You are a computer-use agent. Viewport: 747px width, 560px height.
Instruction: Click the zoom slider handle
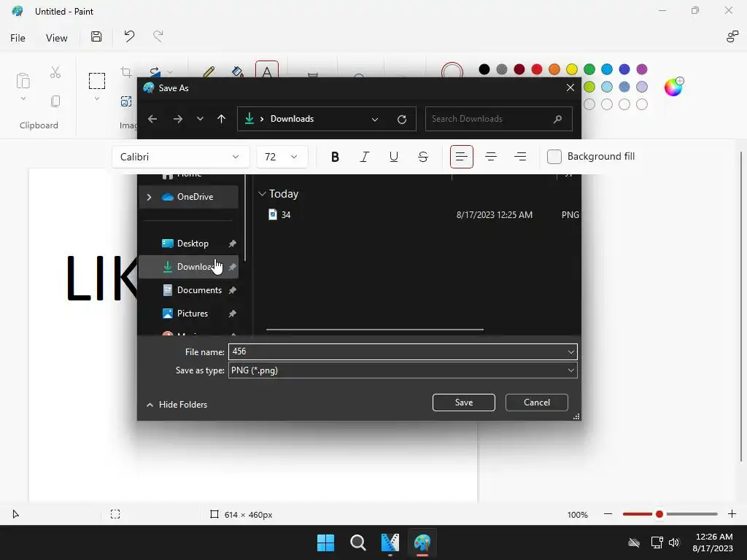[x=659, y=514]
